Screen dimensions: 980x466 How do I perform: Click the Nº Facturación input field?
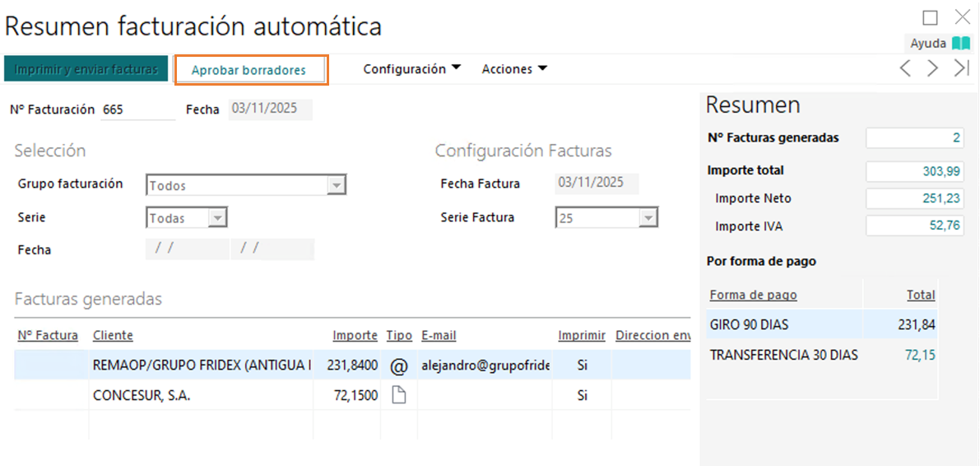tap(137, 110)
